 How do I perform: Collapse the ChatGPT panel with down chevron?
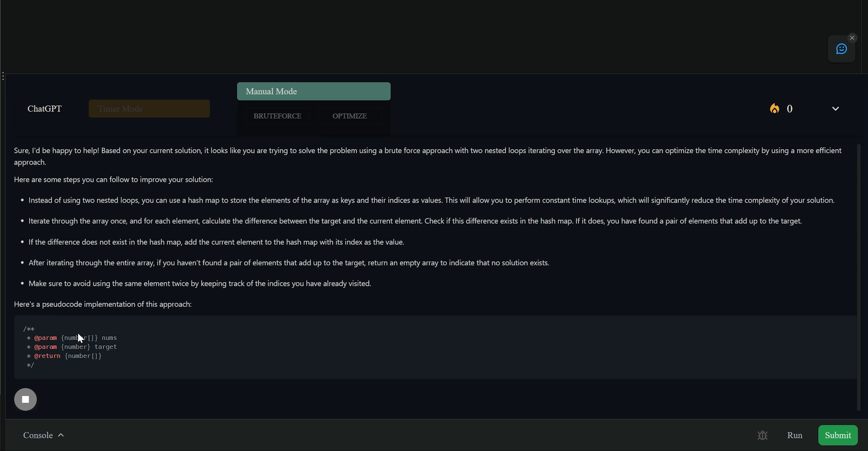point(835,109)
